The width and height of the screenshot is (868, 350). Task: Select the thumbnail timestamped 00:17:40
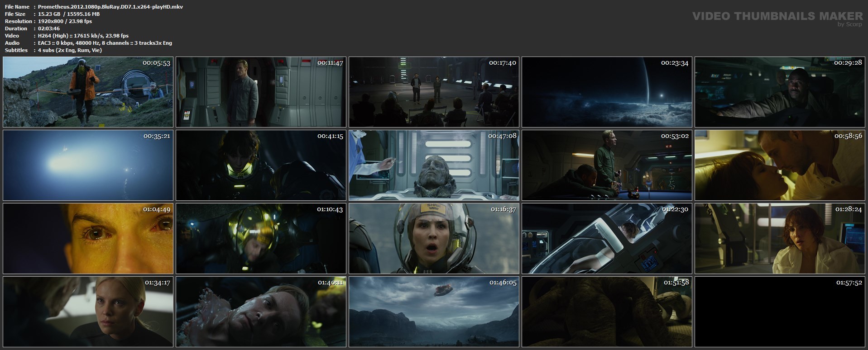pyautogui.click(x=434, y=92)
